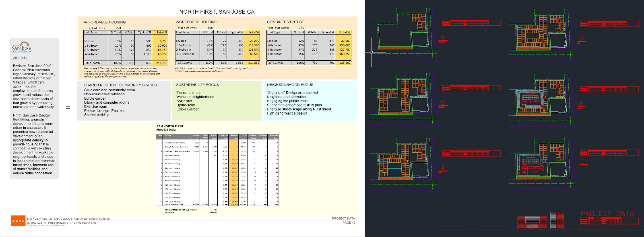This screenshot has height=237, width=644.
Task: Click the white crosshair cursor in CAD view
Action: click(x=372, y=52)
